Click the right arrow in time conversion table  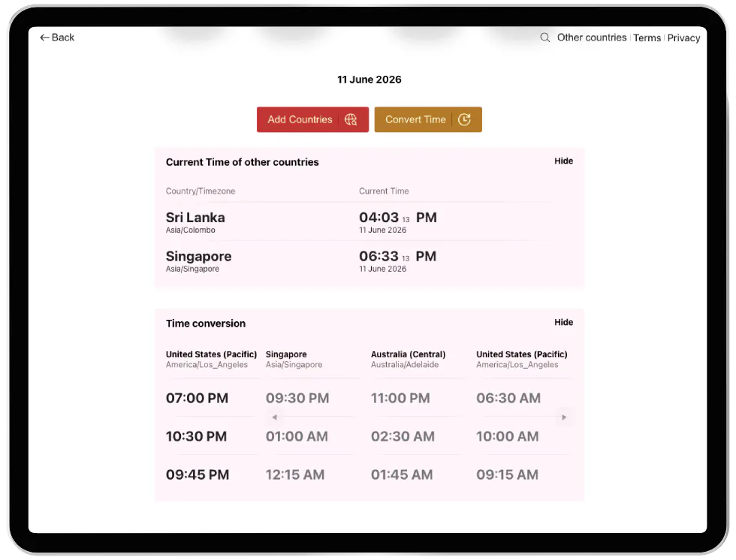click(564, 417)
